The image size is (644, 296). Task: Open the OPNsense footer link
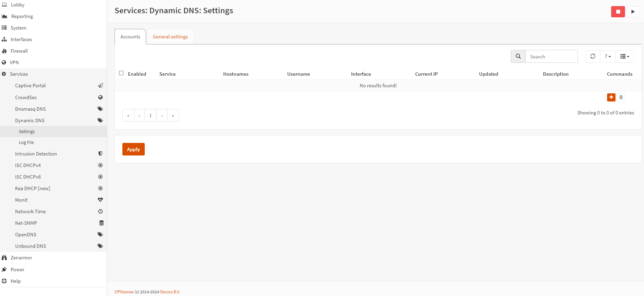124,292
